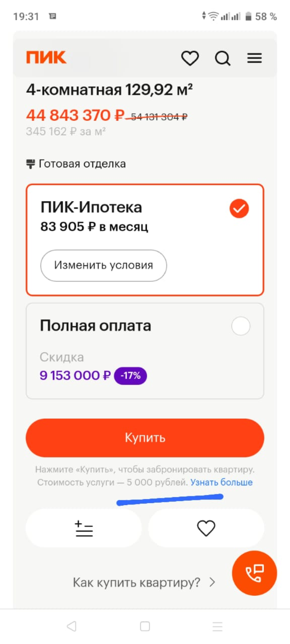Image resolution: width=290 pixels, height=644 pixels.
Task: Tap the orange Купить button
Action: coord(145,438)
